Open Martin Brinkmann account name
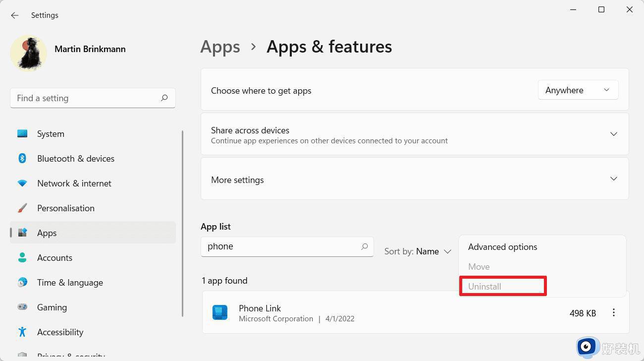644x361 pixels. pos(90,49)
